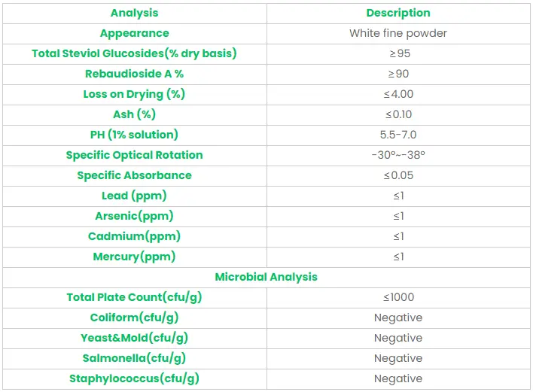Select Total Steviol Glucosides row label
The width and height of the screenshot is (533, 392).
[134, 53]
